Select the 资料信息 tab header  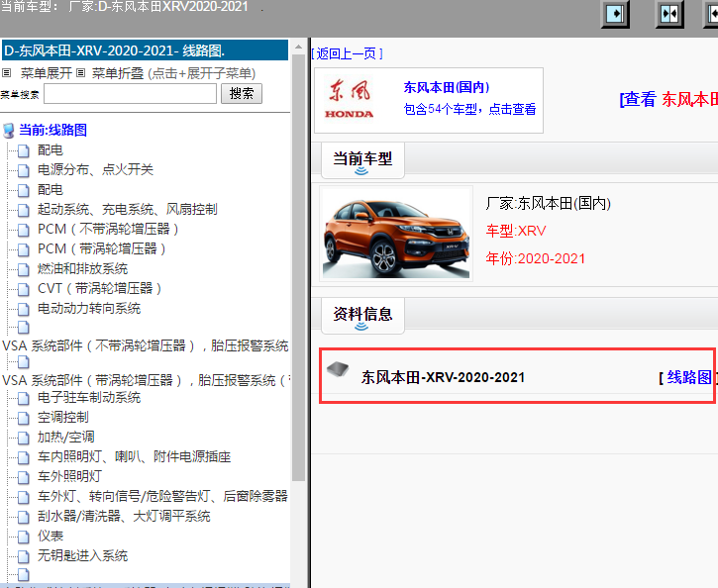pyautogui.click(x=362, y=314)
